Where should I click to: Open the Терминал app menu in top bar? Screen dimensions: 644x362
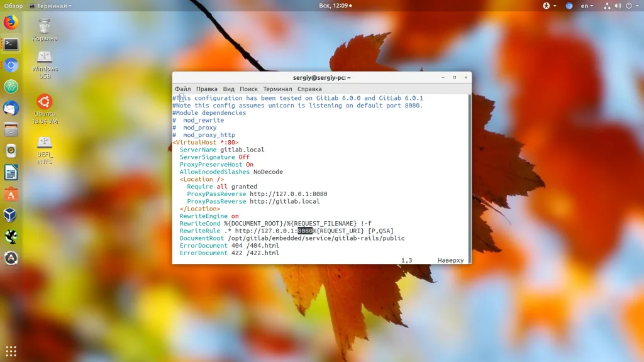click(x=50, y=6)
